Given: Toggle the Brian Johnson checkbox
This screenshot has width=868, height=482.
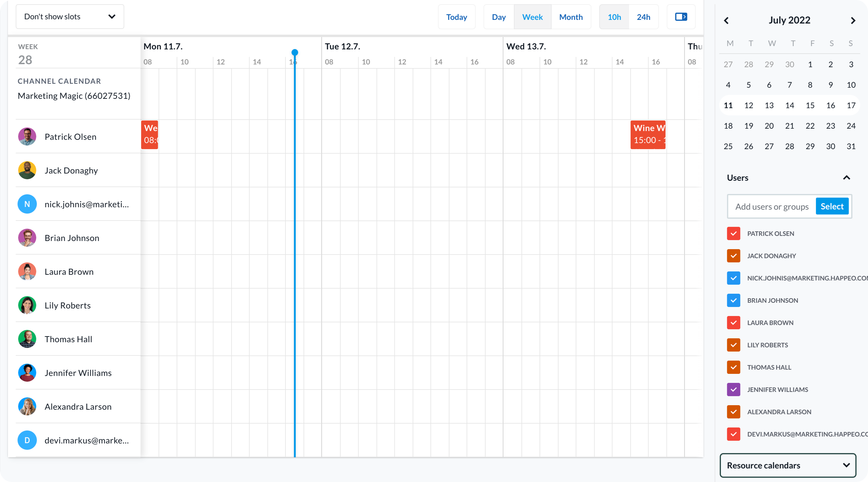Looking at the screenshot, I should click(x=733, y=300).
